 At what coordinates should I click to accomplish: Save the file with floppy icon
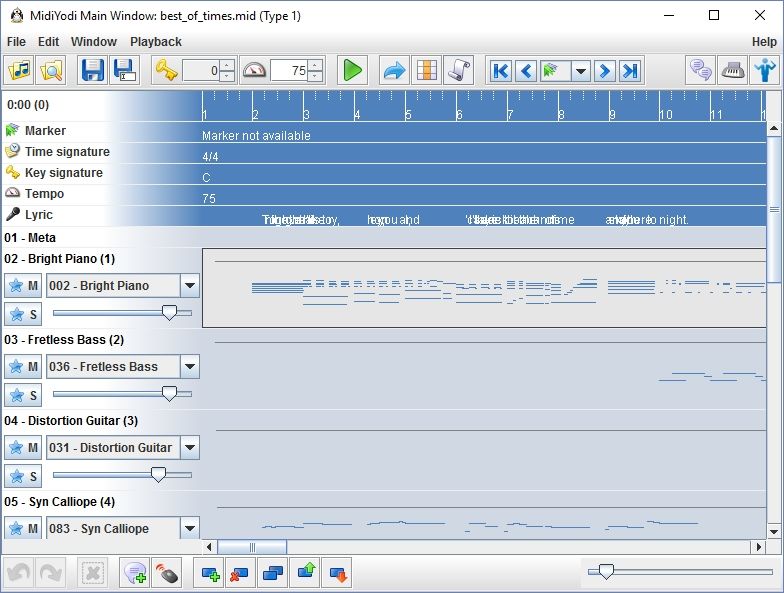point(92,70)
